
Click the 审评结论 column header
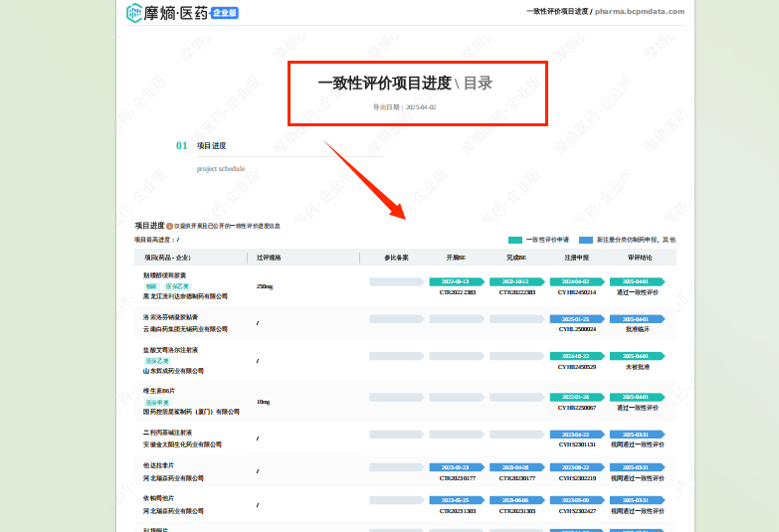(x=639, y=258)
